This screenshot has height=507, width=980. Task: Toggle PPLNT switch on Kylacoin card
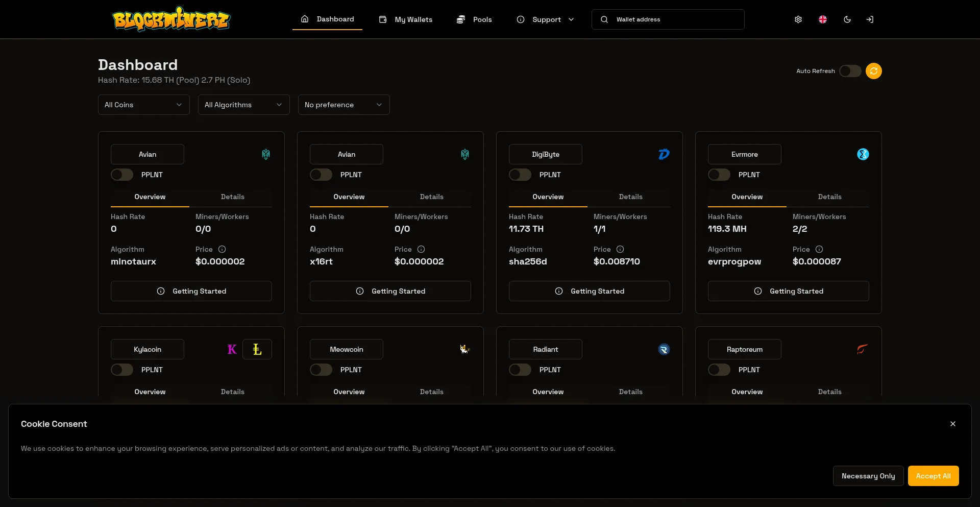point(122,370)
